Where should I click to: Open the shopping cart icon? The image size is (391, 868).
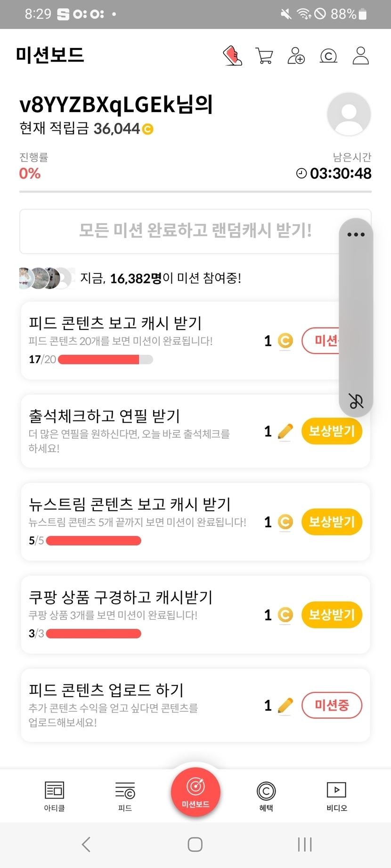click(x=264, y=56)
